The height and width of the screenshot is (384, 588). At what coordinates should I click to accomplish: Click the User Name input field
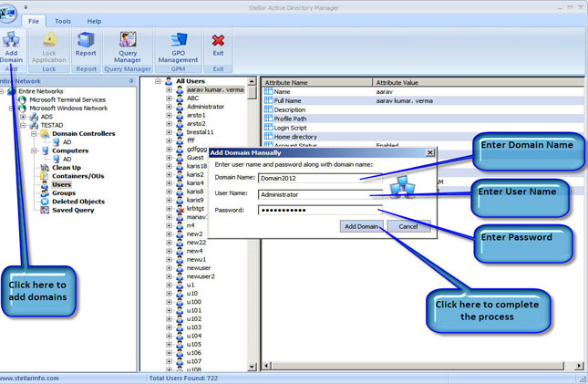point(320,195)
